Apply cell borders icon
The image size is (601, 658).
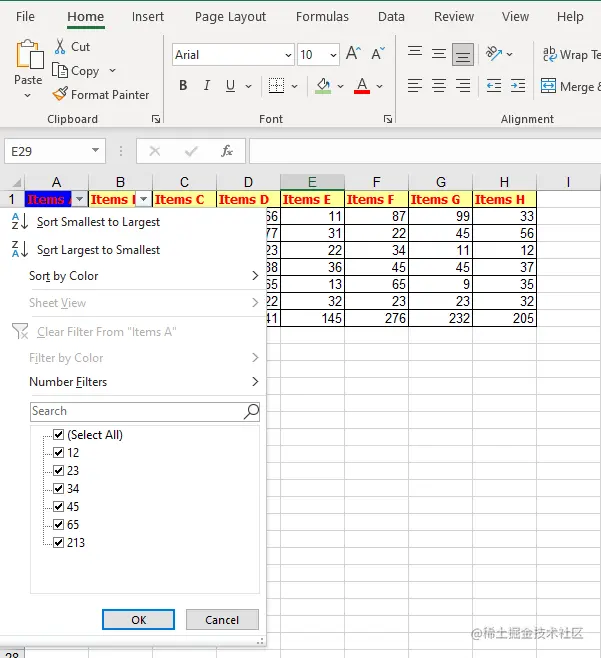[276, 86]
